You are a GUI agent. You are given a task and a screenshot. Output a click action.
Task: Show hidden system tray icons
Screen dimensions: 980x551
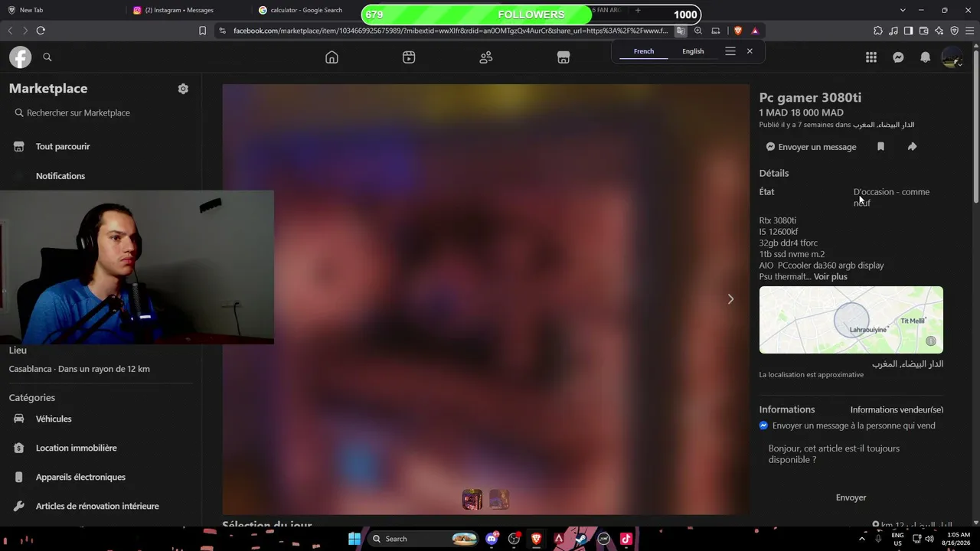[x=863, y=539]
